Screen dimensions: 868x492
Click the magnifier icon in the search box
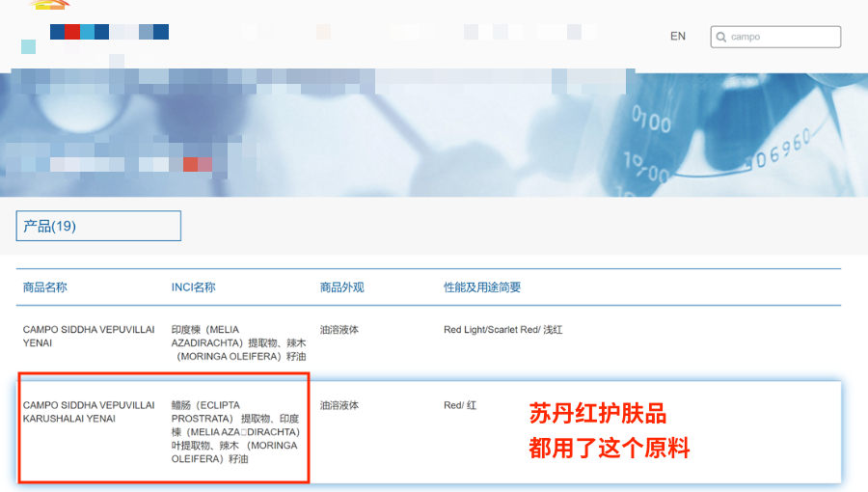721,37
